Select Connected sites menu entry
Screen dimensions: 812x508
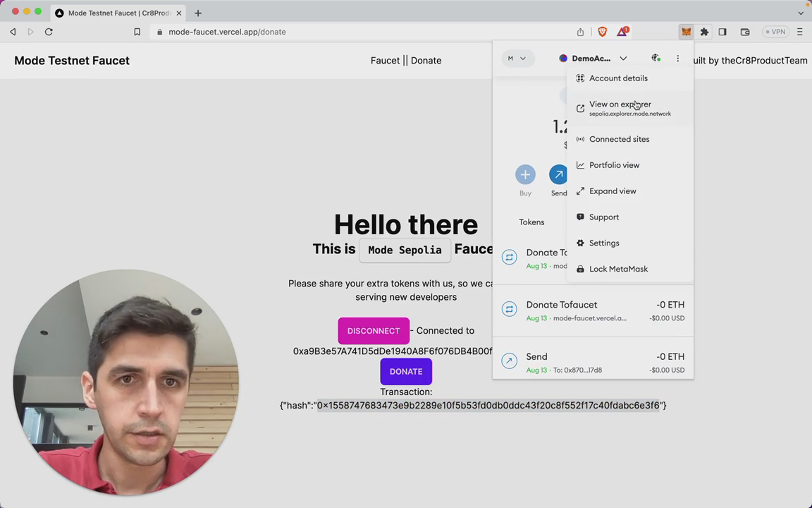629,139
